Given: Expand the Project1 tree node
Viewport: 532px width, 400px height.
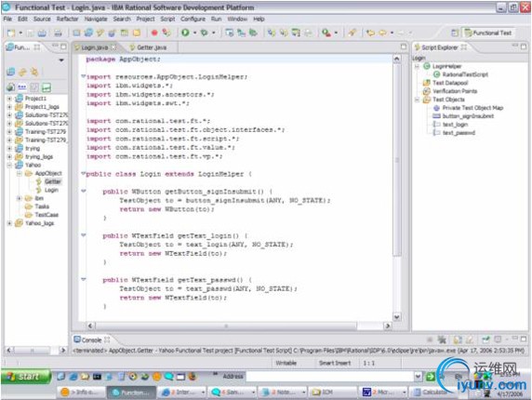Looking at the screenshot, I should tap(9, 99).
